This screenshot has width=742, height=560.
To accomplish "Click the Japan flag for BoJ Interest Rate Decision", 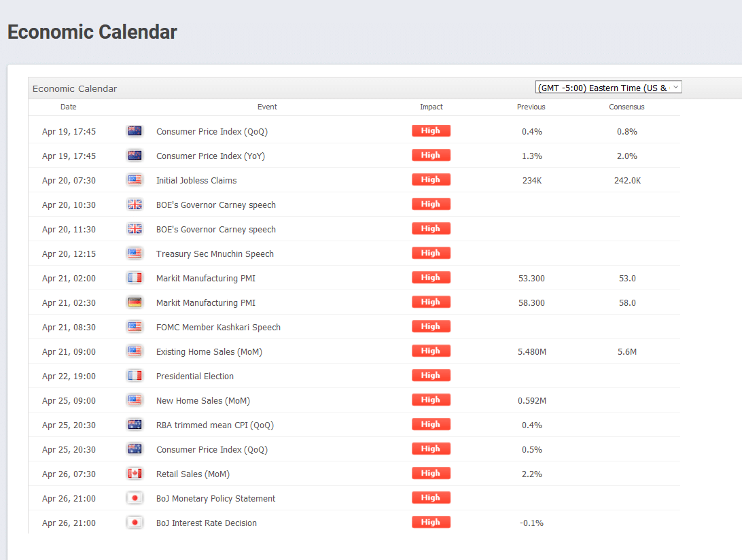I will coord(135,523).
